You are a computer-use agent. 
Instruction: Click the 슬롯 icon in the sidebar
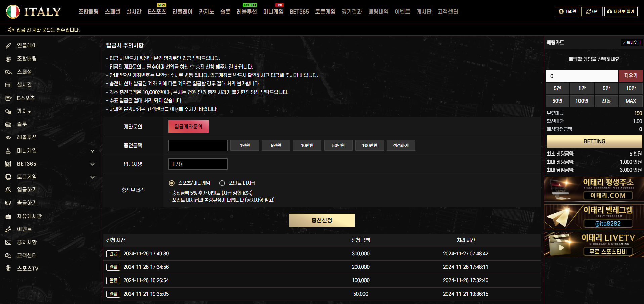click(8, 124)
